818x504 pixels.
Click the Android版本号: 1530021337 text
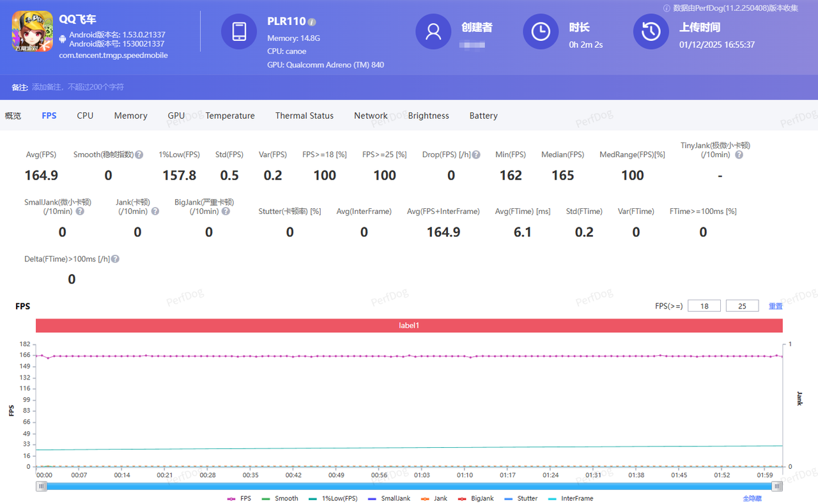(x=117, y=44)
